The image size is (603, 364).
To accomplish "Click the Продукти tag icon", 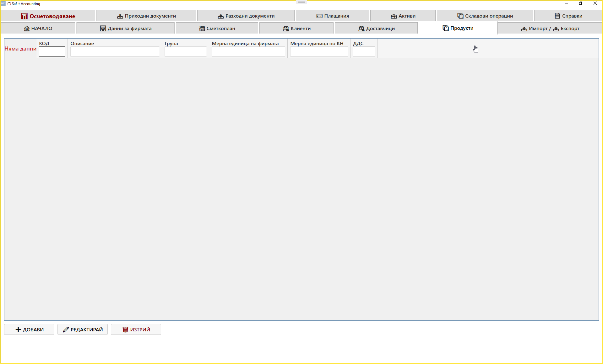I will pos(445,28).
